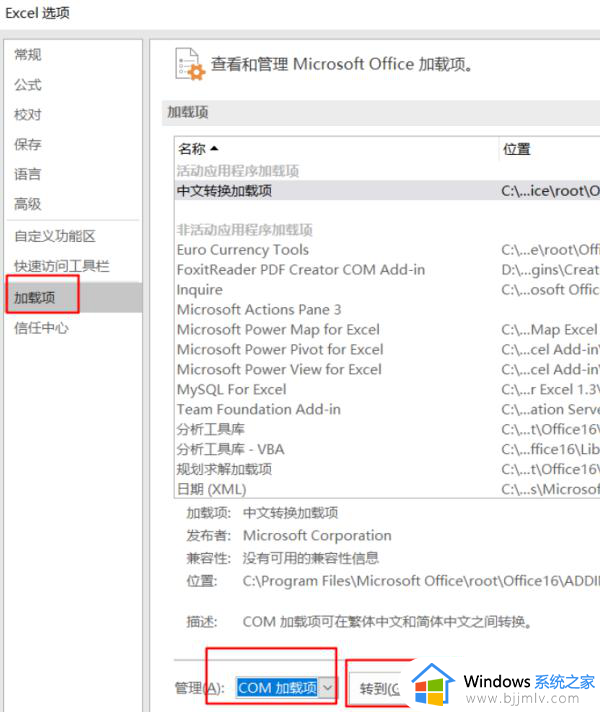Select the 规划求解加载项 row
600x712 pixels.
coord(387,470)
